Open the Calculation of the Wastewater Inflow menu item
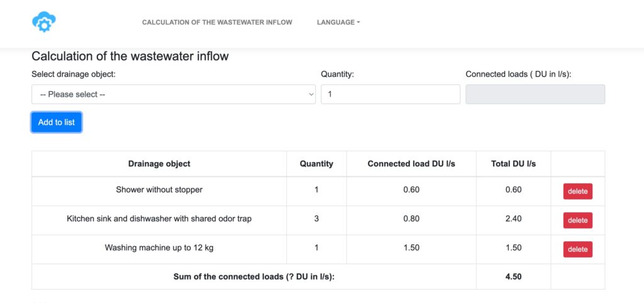Image resolution: width=644 pixels, height=303 pixels. click(217, 22)
